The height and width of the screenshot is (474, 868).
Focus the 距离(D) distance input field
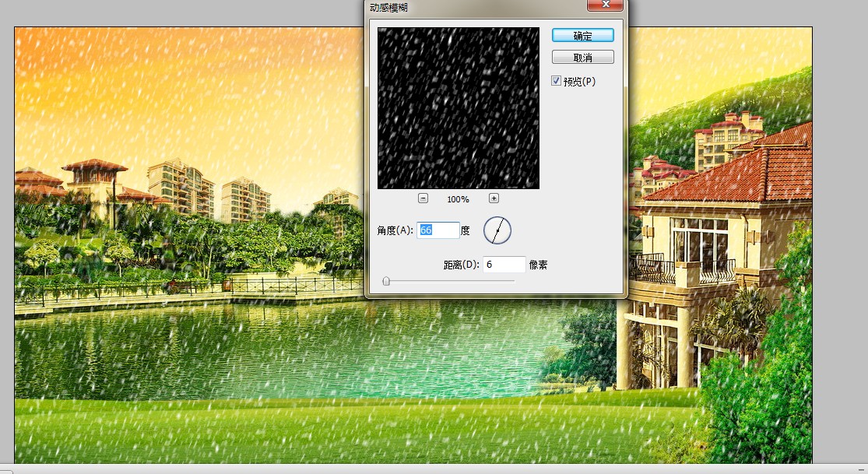click(x=504, y=265)
